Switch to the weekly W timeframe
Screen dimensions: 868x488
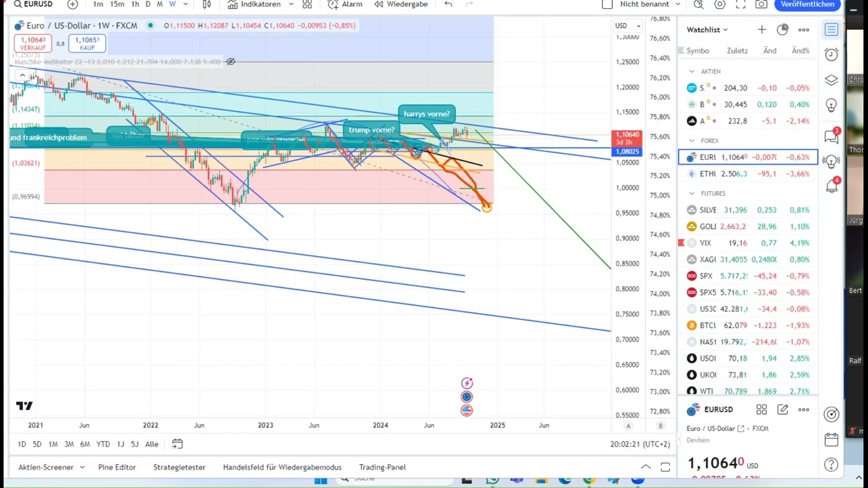pyautogui.click(x=172, y=4)
